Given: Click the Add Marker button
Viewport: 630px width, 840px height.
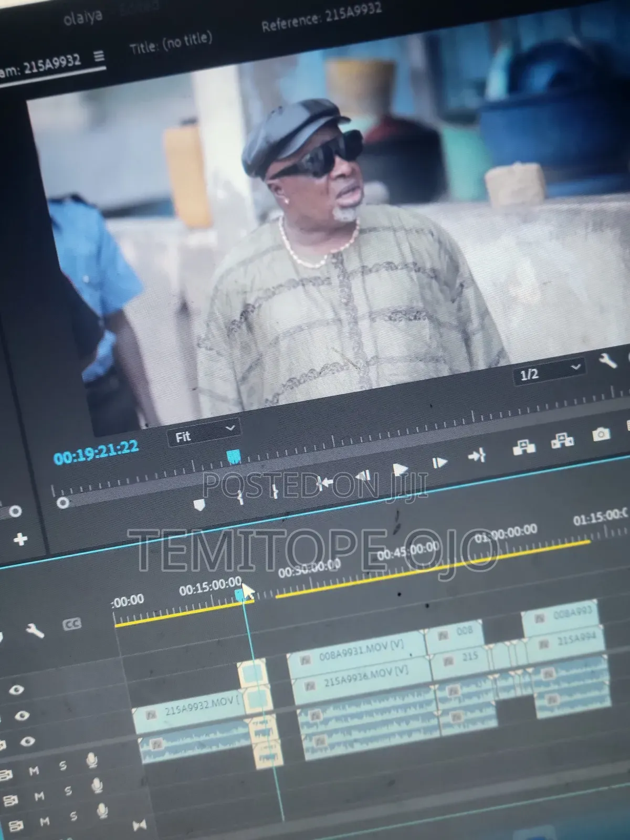Looking at the screenshot, I should click(199, 505).
